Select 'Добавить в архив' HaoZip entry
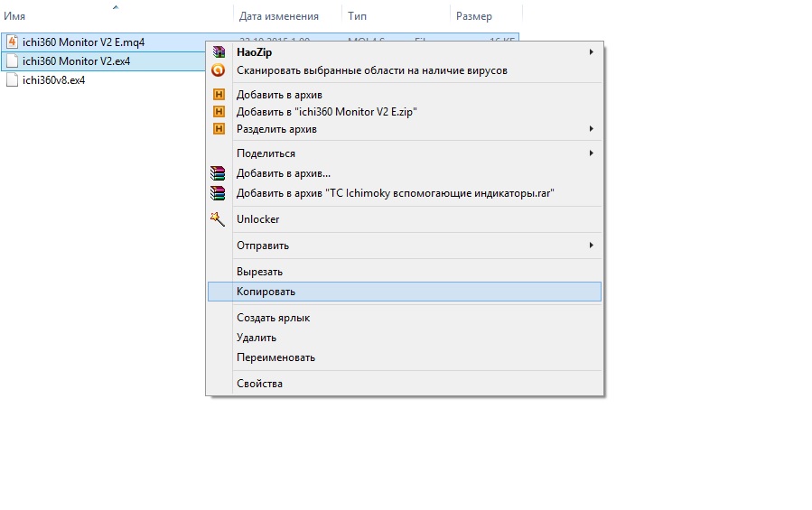This screenshot has height=510, width=812. (x=405, y=94)
